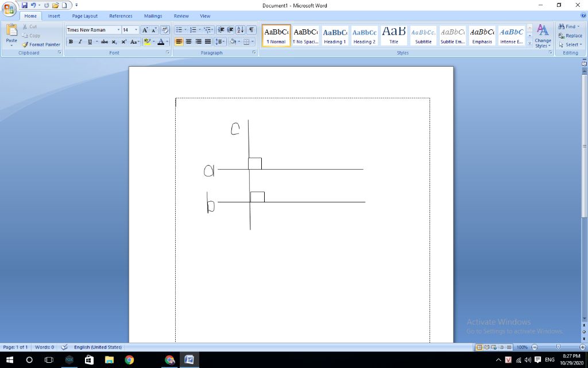Screen dimensions: 588x368
Task: Open Change Case dropdown
Action: pos(135,41)
